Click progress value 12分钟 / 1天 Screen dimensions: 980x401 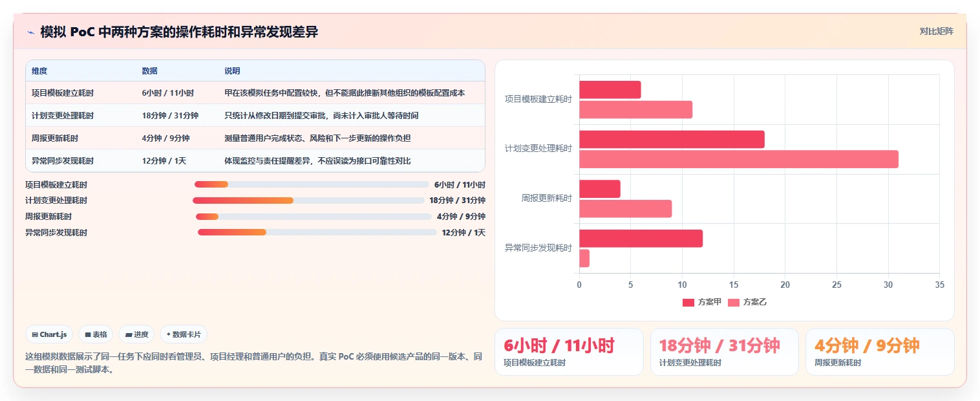pyautogui.click(x=463, y=233)
